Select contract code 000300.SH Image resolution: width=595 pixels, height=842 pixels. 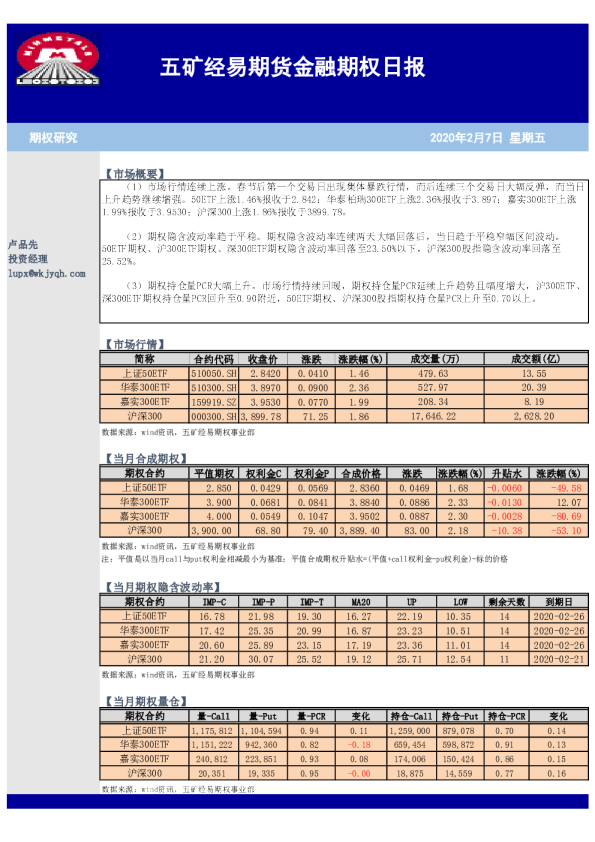[x=214, y=416]
